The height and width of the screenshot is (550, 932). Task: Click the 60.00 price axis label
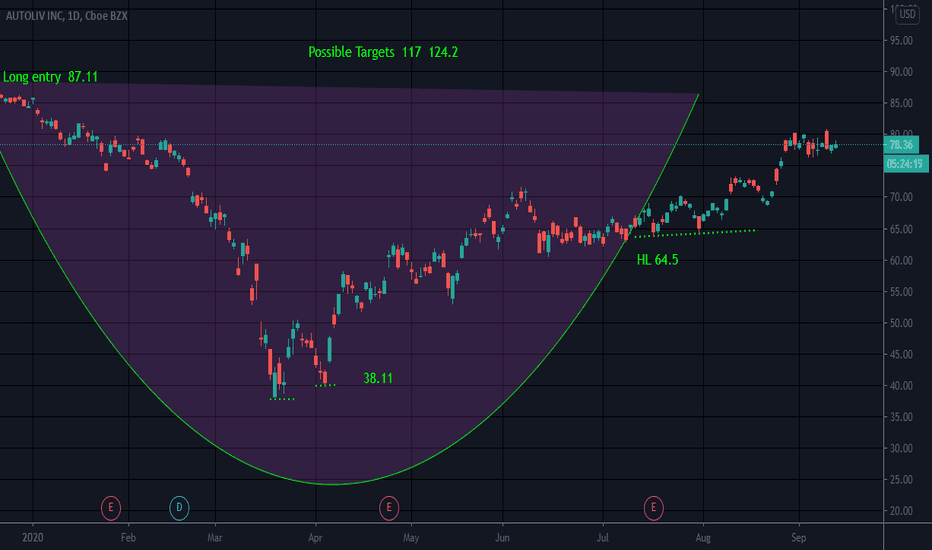click(x=901, y=260)
